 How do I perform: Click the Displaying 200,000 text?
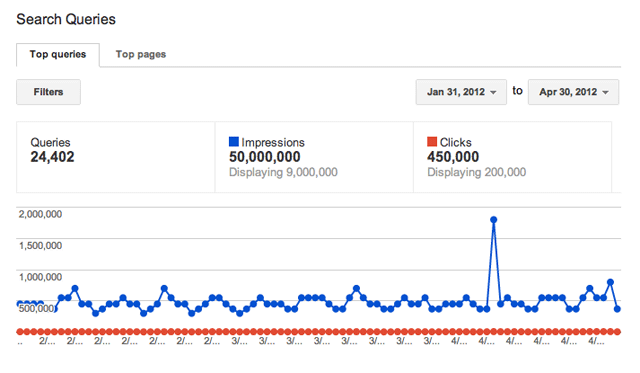[x=476, y=172]
